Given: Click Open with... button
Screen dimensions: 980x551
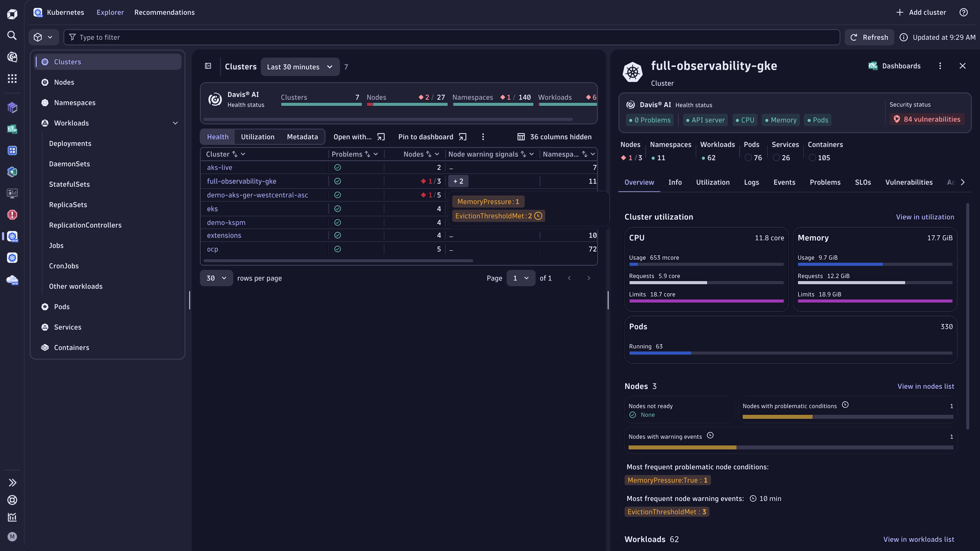Looking at the screenshot, I should pyautogui.click(x=359, y=137).
